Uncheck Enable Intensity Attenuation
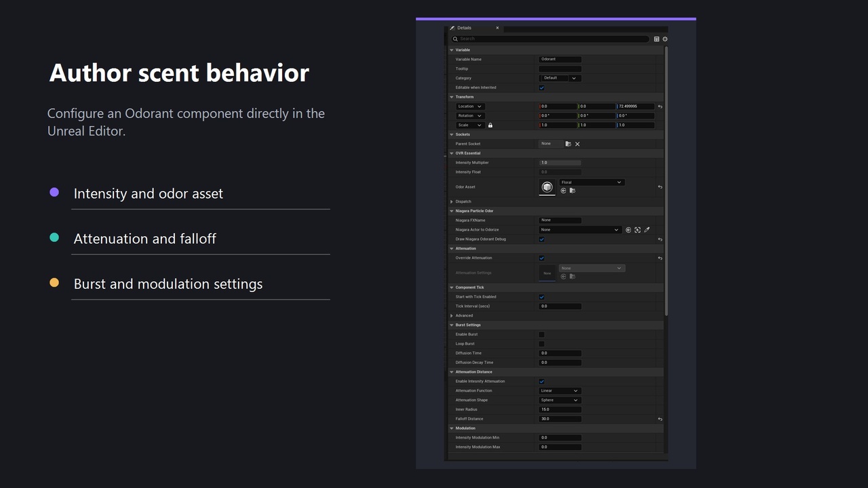 point(542,382)
